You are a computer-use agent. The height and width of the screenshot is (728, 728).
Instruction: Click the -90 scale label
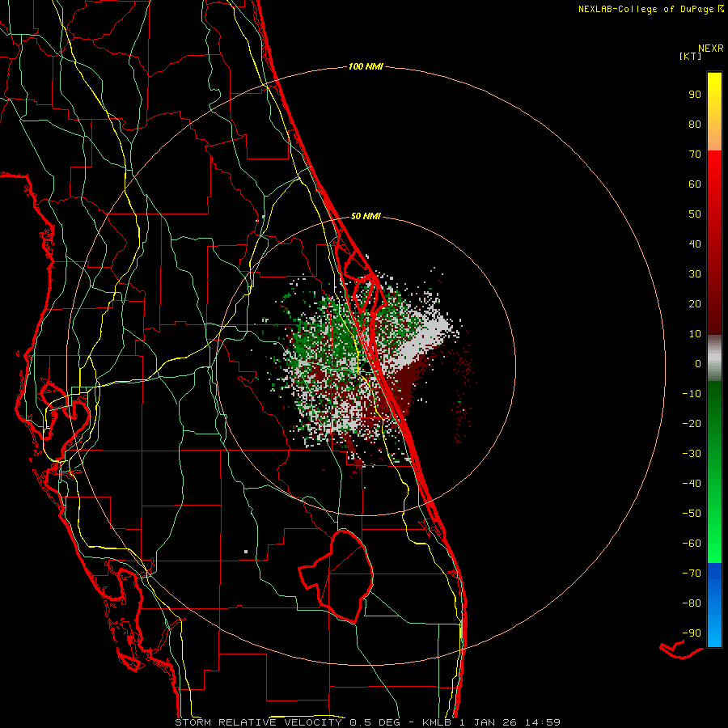pos(692,633)
